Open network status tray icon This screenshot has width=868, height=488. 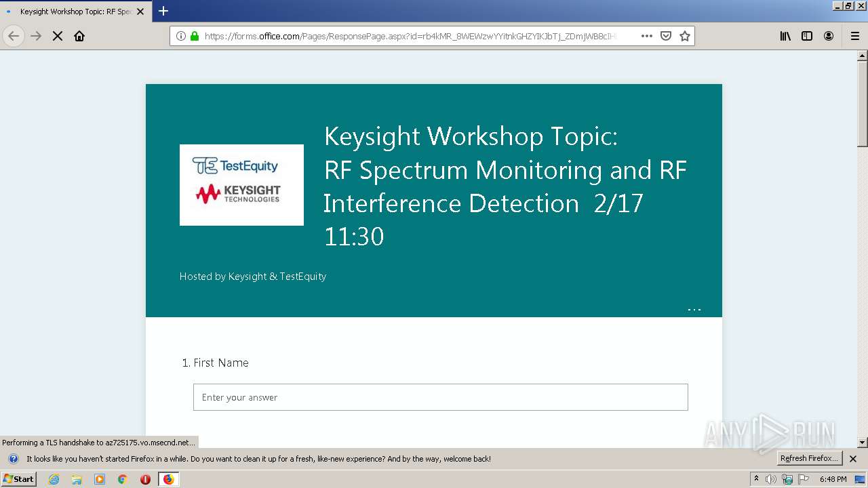(x=787, y=479)
